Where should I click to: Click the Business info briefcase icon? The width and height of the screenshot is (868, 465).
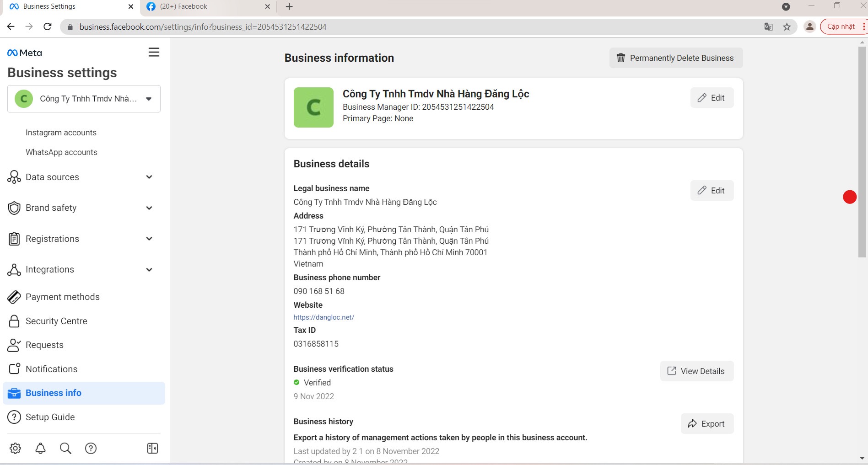[14, 393]
